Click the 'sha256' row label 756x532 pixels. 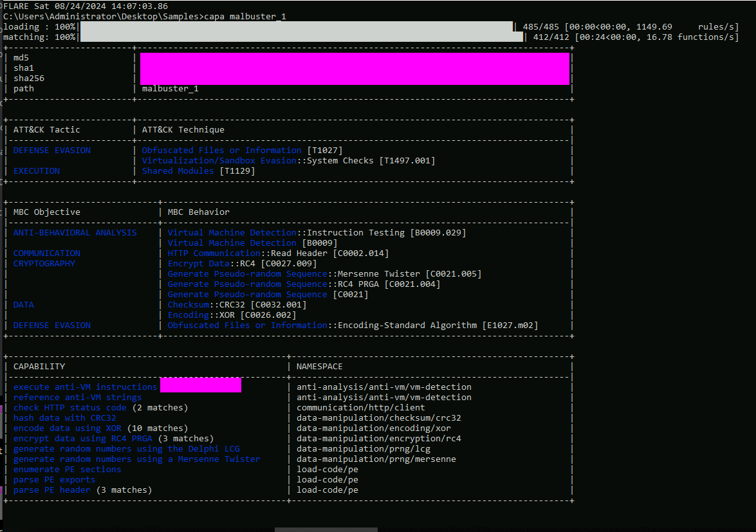pos(29,78)
